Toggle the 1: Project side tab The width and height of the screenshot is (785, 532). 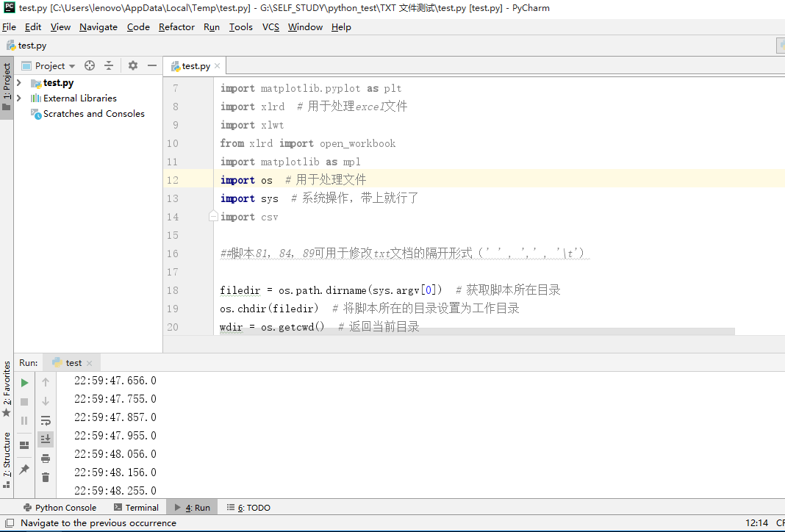coord(7,87)
